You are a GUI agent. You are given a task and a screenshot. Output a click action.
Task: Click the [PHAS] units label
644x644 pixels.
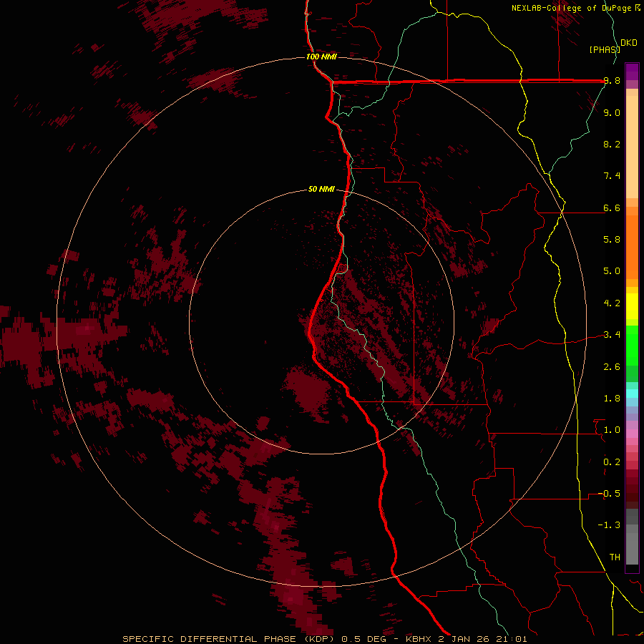[x=605, y=49]
